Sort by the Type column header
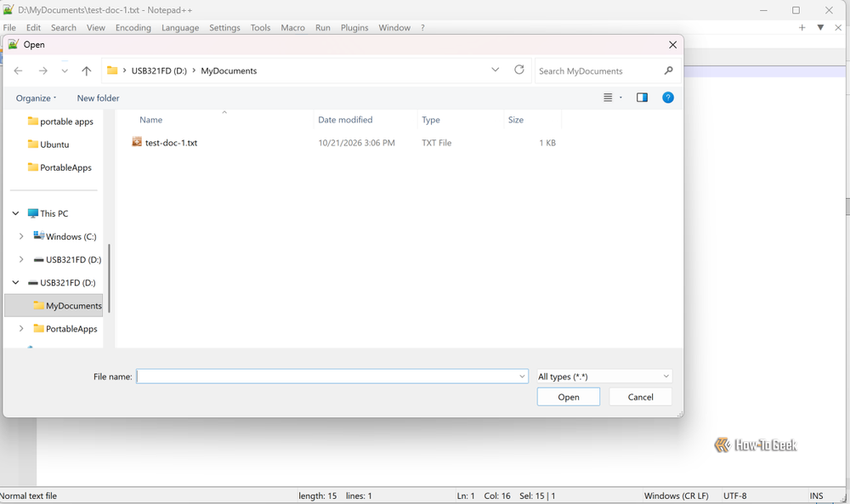 click(x=431, y=120)
